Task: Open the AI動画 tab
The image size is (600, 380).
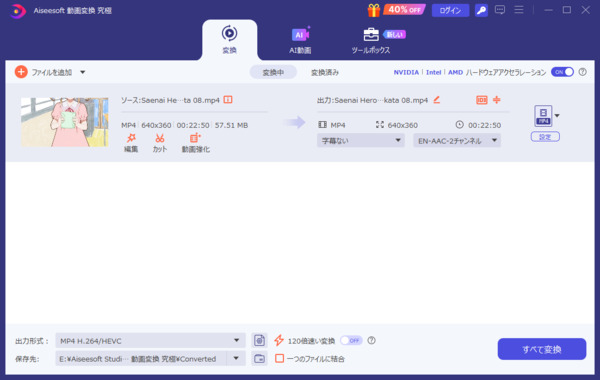Action: click(300, 40)
